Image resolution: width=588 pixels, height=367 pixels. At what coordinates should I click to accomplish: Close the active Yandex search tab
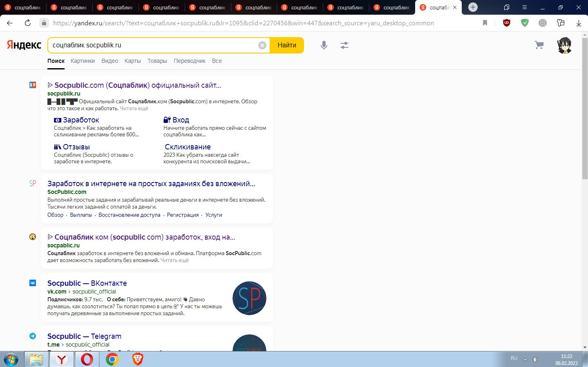pyautogui.click(x=455, y=7)
